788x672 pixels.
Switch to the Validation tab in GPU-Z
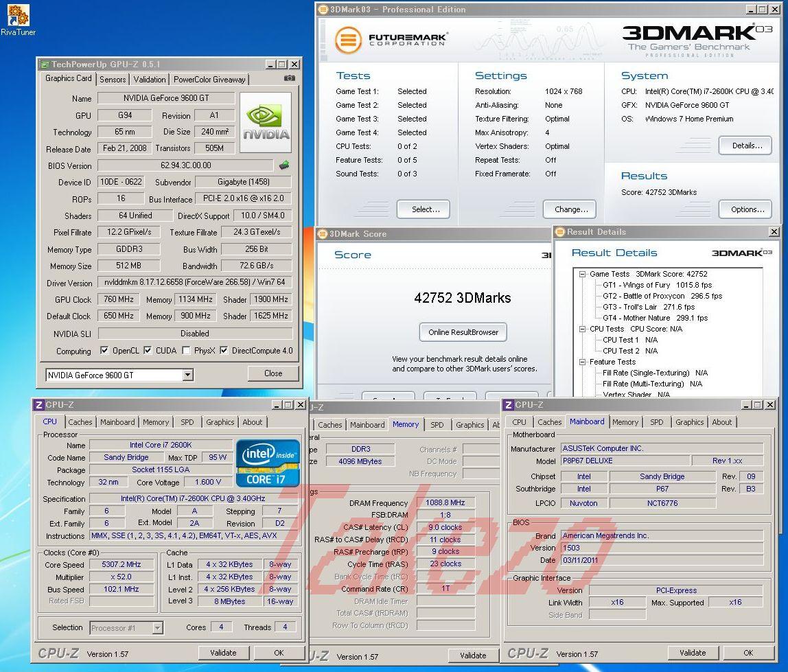coord(149,80)
